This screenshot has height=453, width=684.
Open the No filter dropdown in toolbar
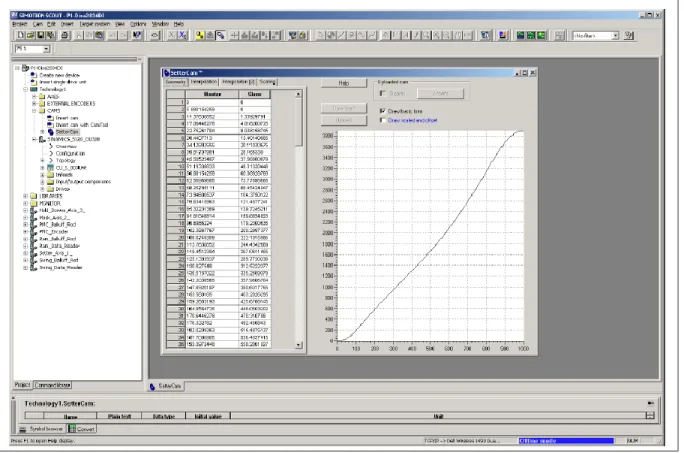pyautogui.click(x=616, y=35)
